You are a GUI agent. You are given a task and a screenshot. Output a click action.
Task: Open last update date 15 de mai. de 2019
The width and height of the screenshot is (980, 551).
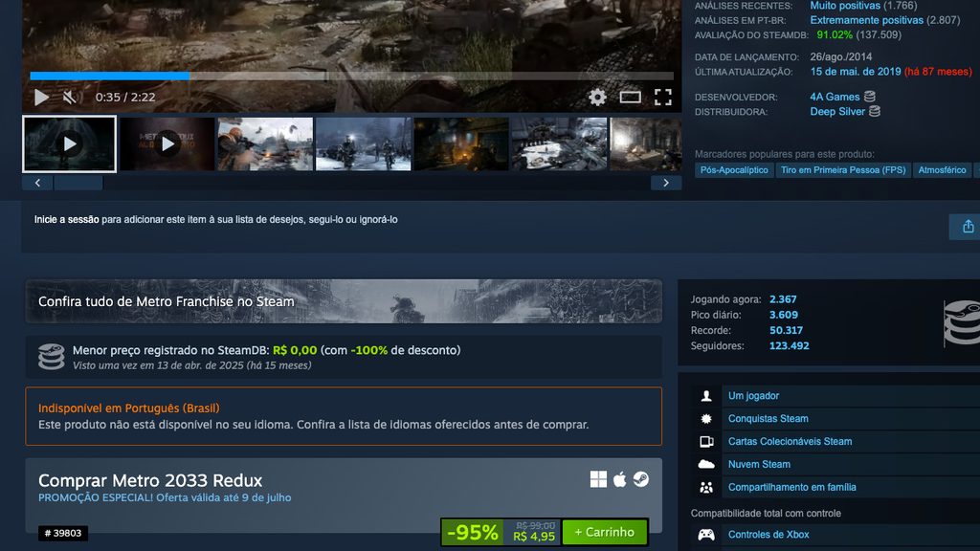855,72
